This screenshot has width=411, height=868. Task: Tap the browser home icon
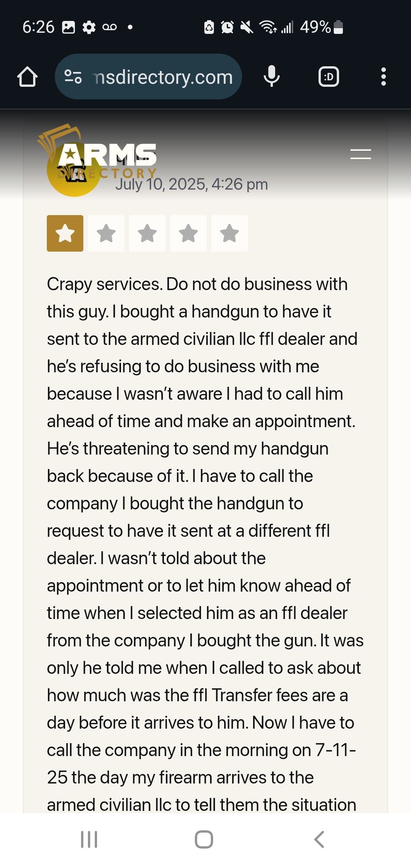pos(27,77)
